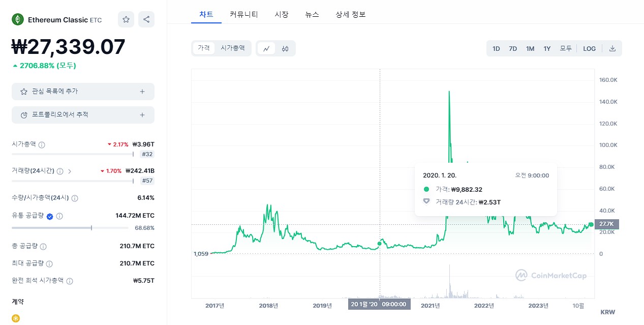Track in portfolio via 포트폴리오에서 추적
The width and height of the screenshot is (644, 325).
83,115
